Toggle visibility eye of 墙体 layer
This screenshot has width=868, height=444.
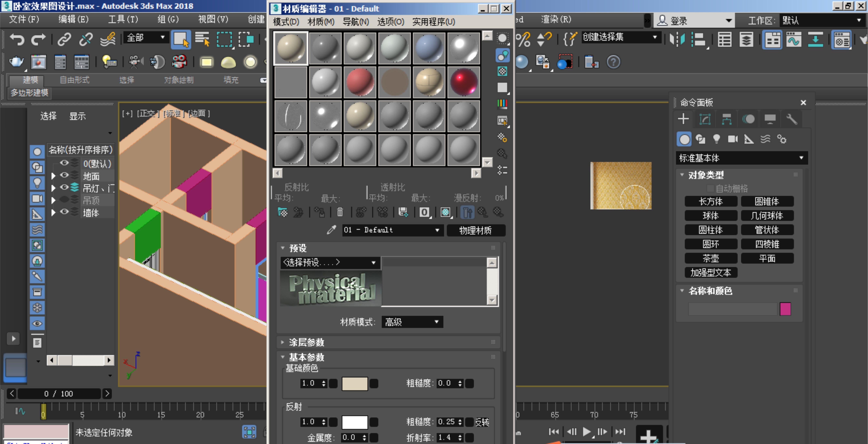pos(64,212)
